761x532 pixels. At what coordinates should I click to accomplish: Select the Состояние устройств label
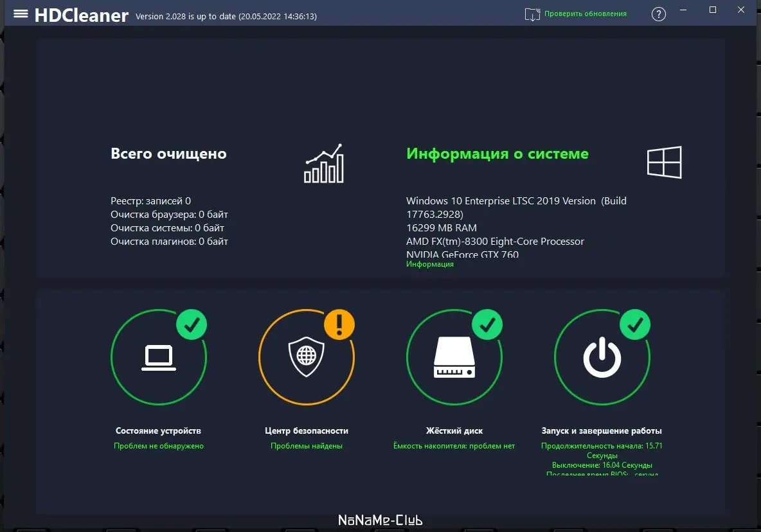158,430
